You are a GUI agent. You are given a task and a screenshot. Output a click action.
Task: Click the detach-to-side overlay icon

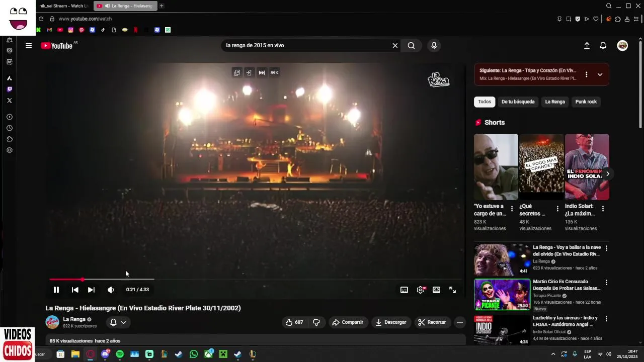point(249,72)
